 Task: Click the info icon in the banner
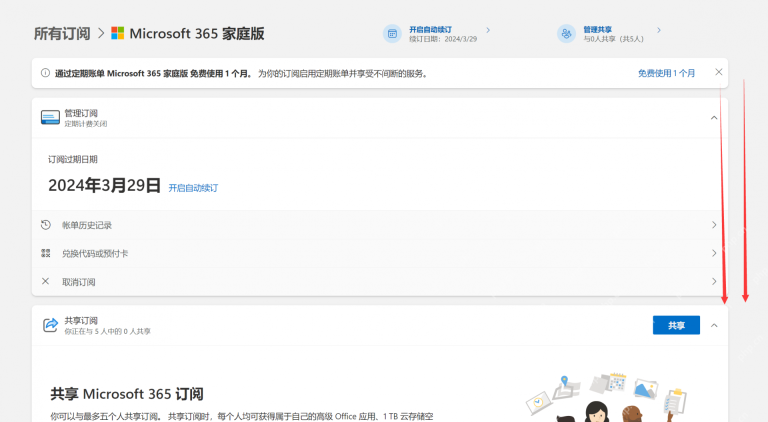[x=45, y=73]
